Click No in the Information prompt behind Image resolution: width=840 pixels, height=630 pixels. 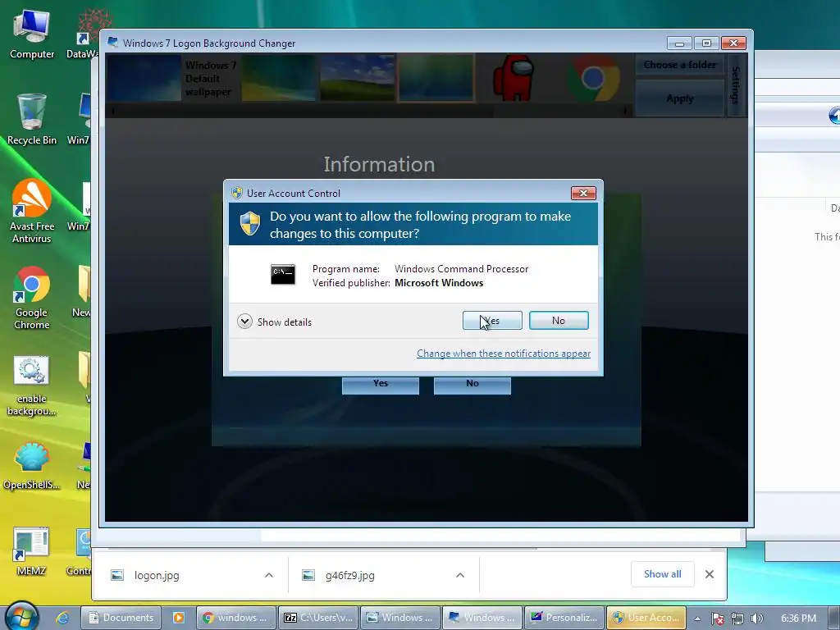472,384
